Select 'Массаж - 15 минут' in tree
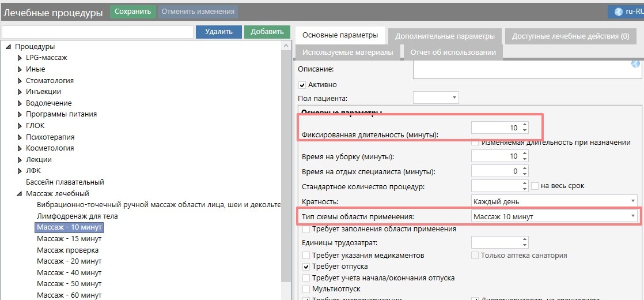The height and width of the screenshot is (300, 644). pos(69,239)
